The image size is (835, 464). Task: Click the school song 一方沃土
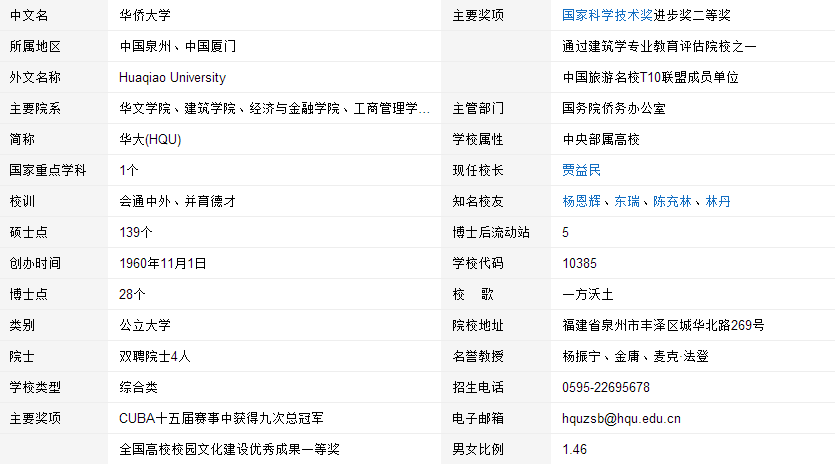(588, 295)
